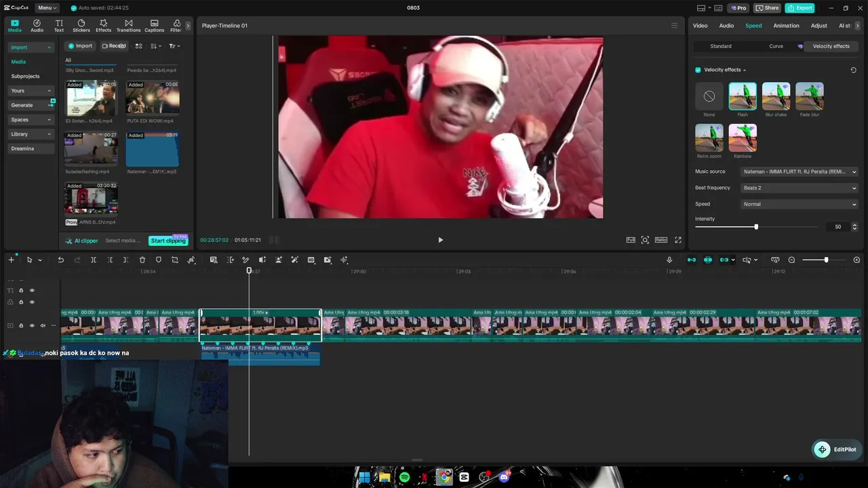Viewport: 868px width, 488px height.
Task: Adjust the timeline zoom slider
Action: pos(826,260)
